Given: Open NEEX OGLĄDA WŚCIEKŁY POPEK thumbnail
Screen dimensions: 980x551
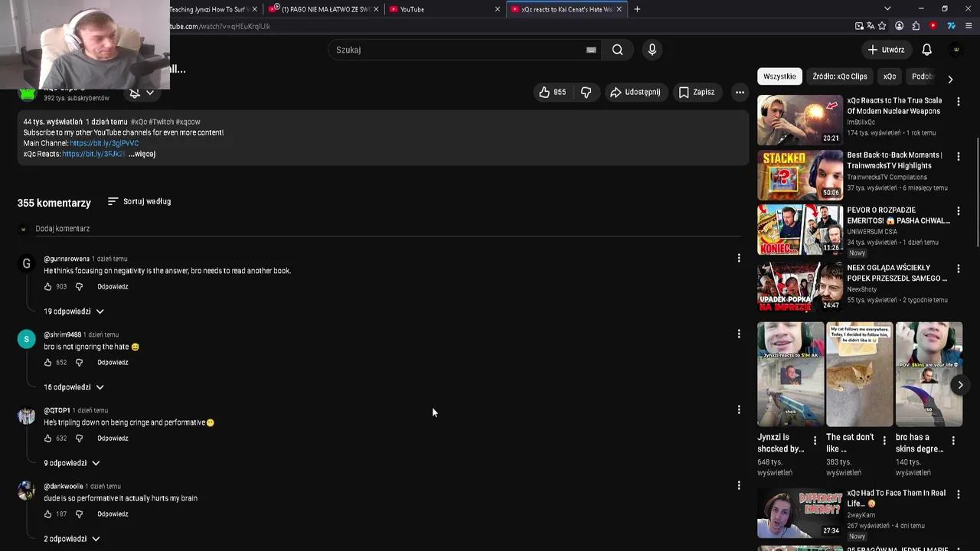Looking at the screenshot, I should [x=800, y=288].
